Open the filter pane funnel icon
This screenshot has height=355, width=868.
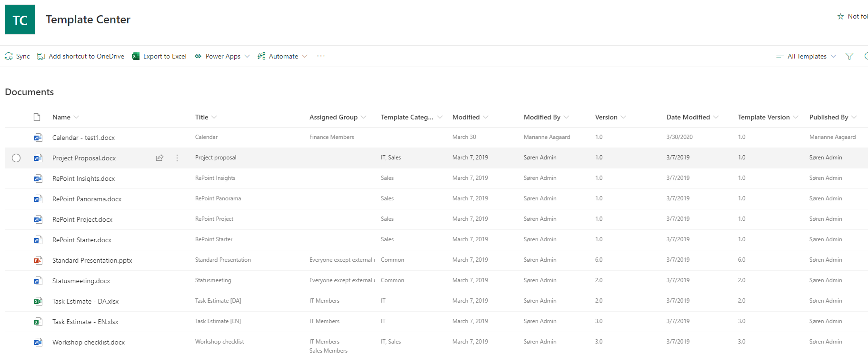click(x=849, y=56)
